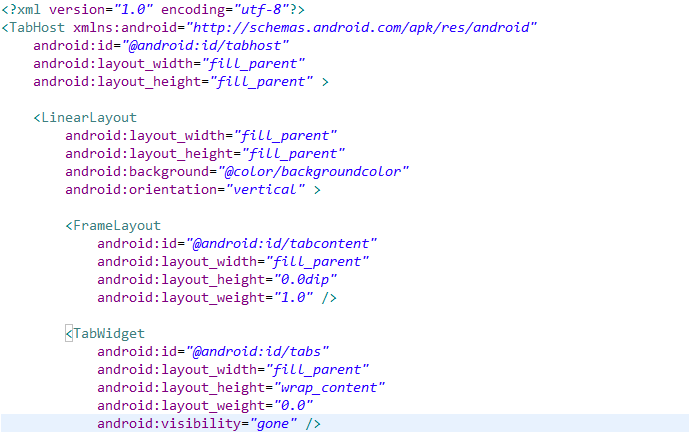Click the "@android:id/tabs" id value
This screenshot has height=438, width=689.
(257, 351)
